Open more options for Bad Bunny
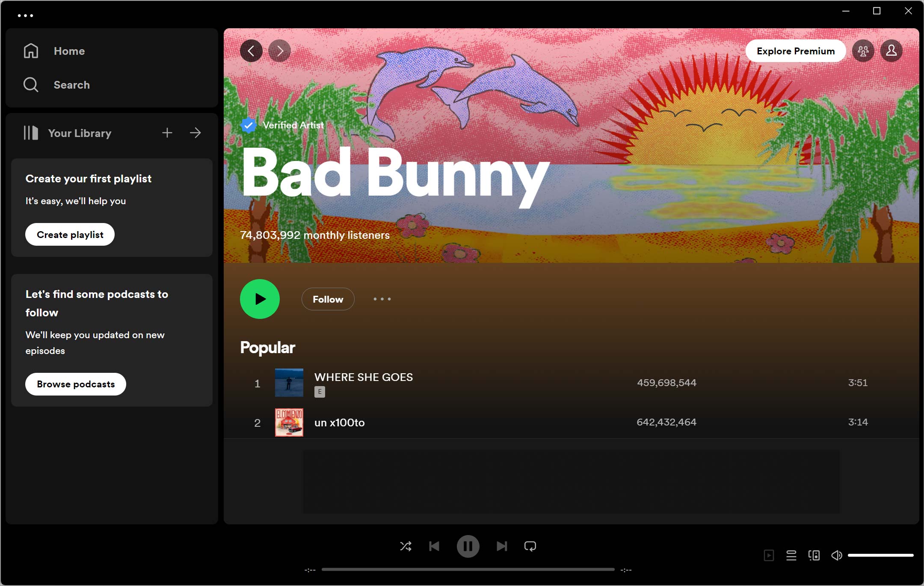 (x=382, y=299)
